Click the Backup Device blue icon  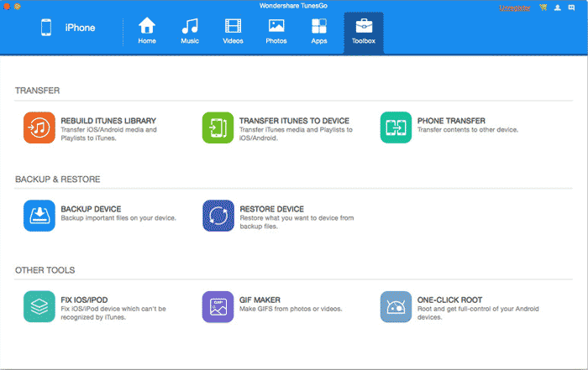coord(39,216)
